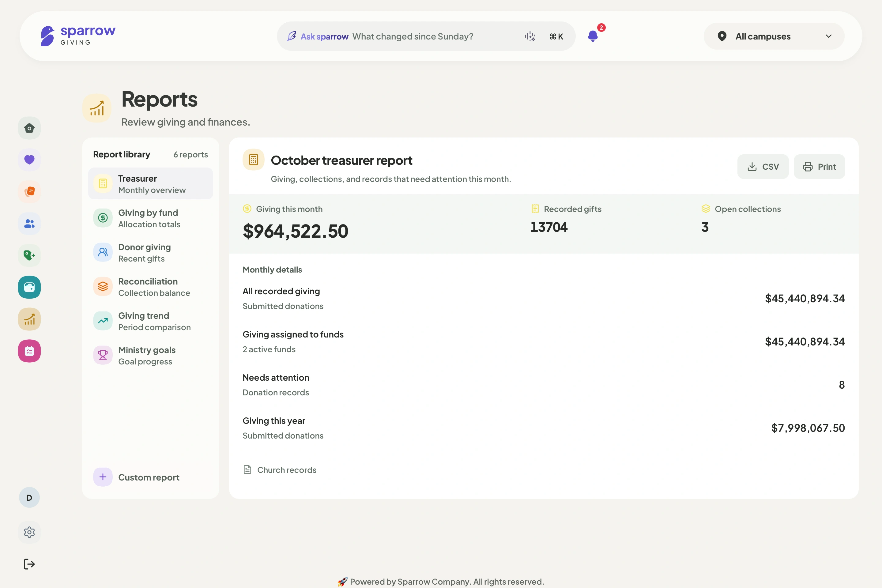Open the notifications bell
The image size is (882, 588).
pos(593,36)
